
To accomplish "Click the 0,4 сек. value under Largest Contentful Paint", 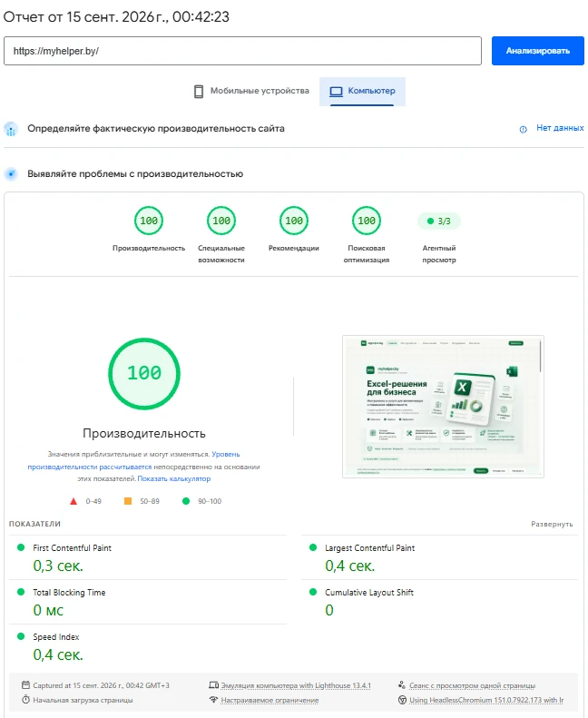I will point(350,566).
